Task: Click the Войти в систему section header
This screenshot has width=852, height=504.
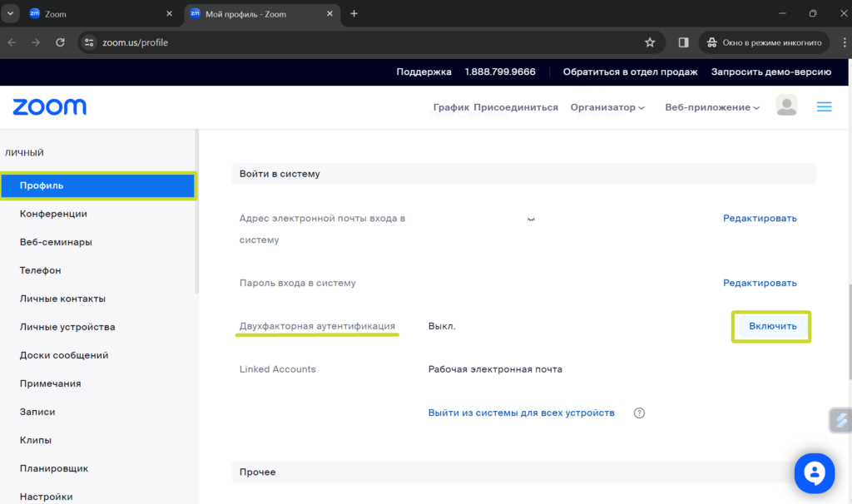Action: [x=523, y=174]
